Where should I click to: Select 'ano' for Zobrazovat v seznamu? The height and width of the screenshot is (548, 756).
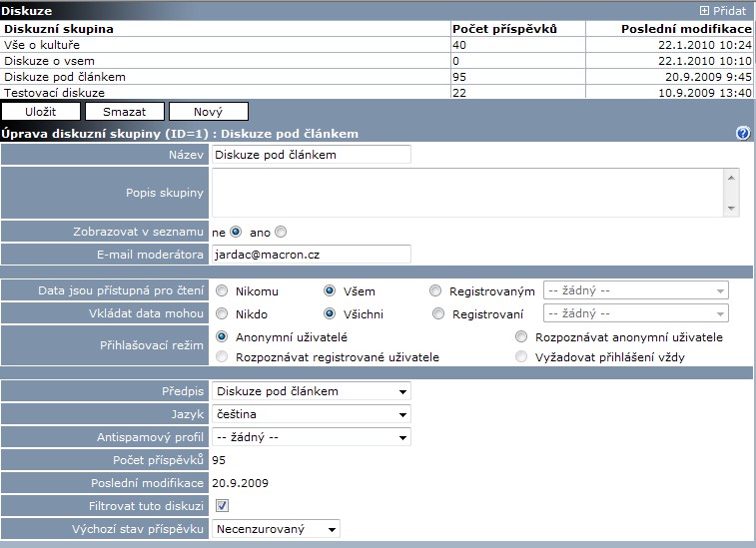[281, 232]
